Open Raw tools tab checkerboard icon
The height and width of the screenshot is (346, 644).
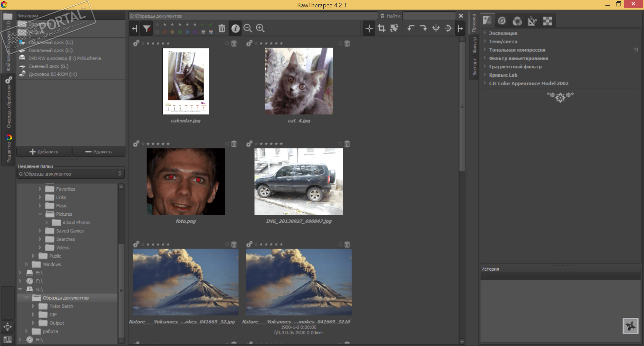[x=548, y=21]
